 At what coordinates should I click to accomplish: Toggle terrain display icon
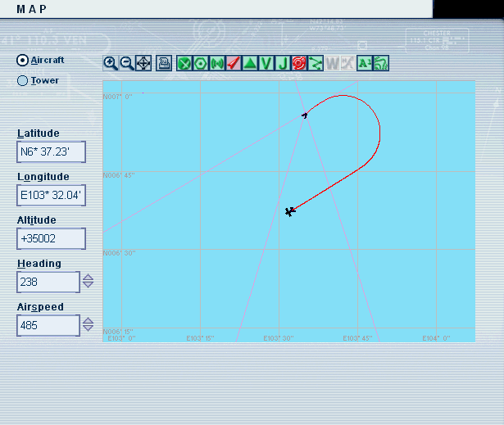[381, 63]
